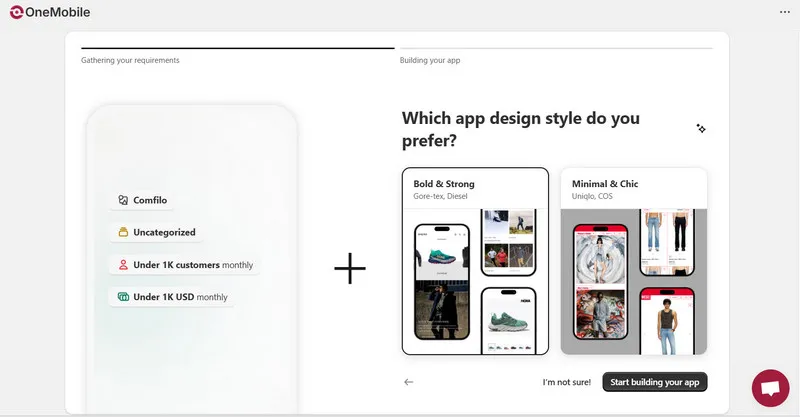Screen dimensions: 800x417
Task: Click the Gore-tex, Diesel subtitle
Action: point(440,197)
